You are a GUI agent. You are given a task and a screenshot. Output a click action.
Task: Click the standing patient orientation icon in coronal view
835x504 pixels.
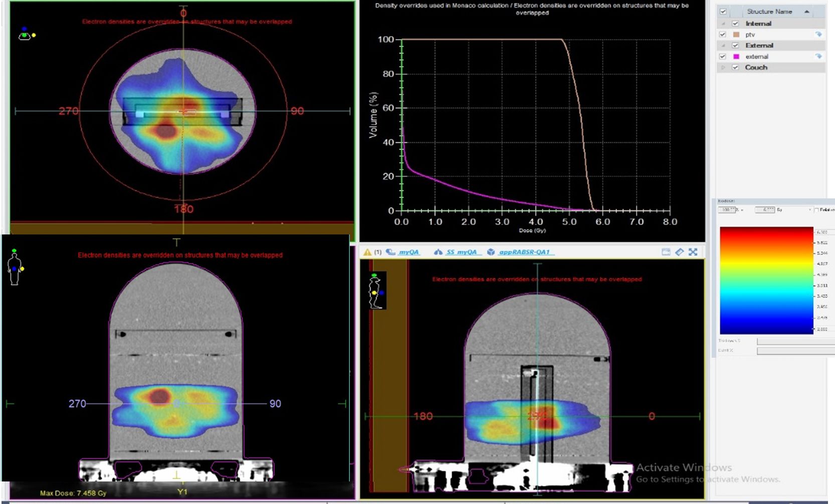pos(15,267)
